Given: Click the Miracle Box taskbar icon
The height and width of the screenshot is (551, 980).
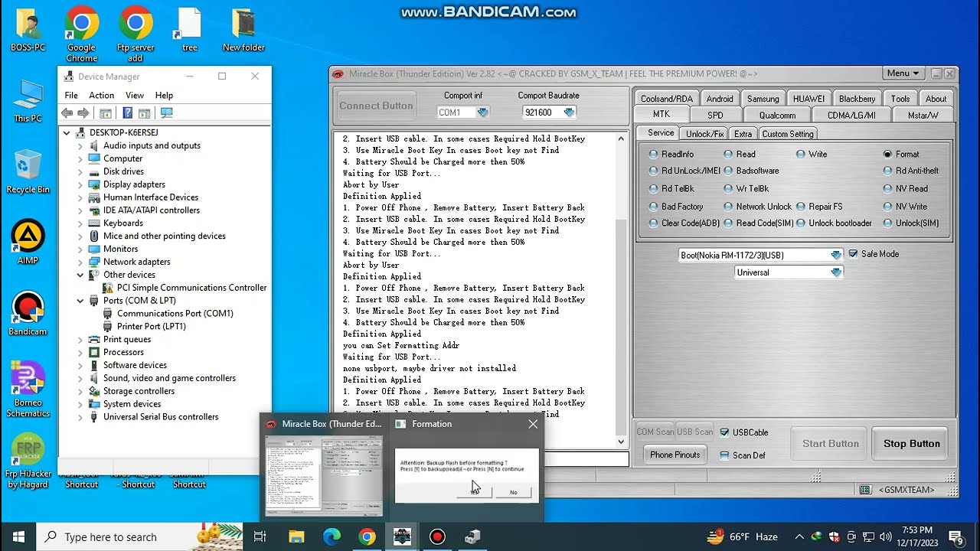Looking at the screenshot, I should [x=402, y=536].
